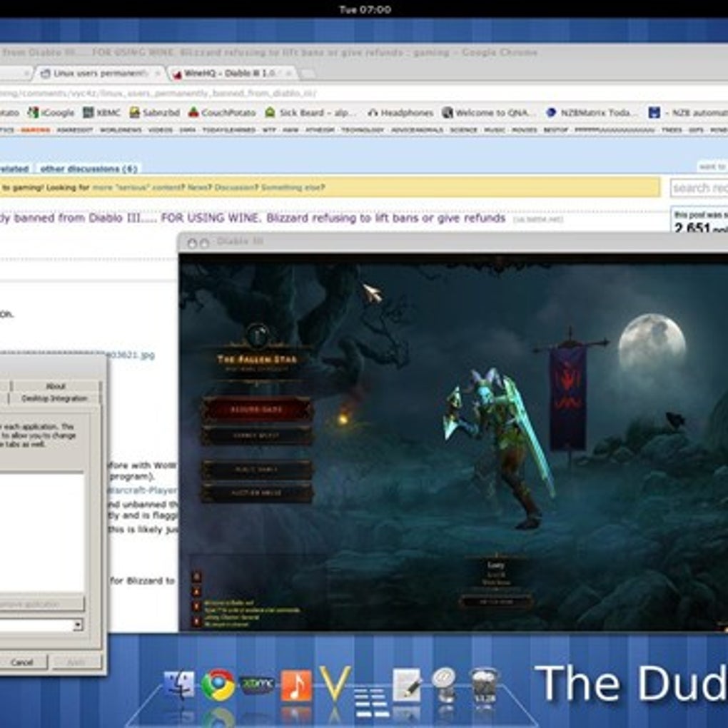Click the Remove application button

(x=42, y=604)
